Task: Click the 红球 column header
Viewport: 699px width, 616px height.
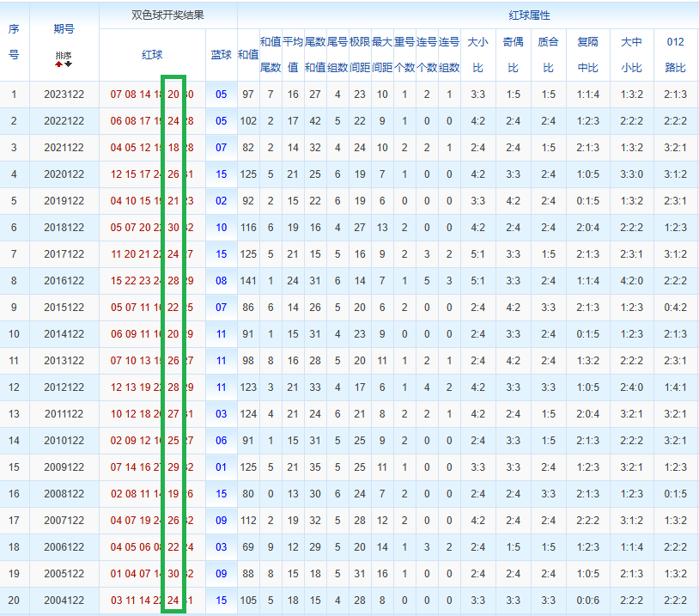Action: pyautogui.click(x=152, y=55)
